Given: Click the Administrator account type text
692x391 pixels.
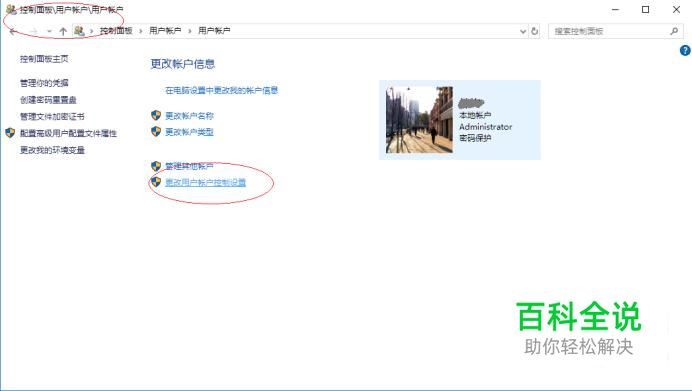Looking at the screenshot, I should (x=485, y=127).
